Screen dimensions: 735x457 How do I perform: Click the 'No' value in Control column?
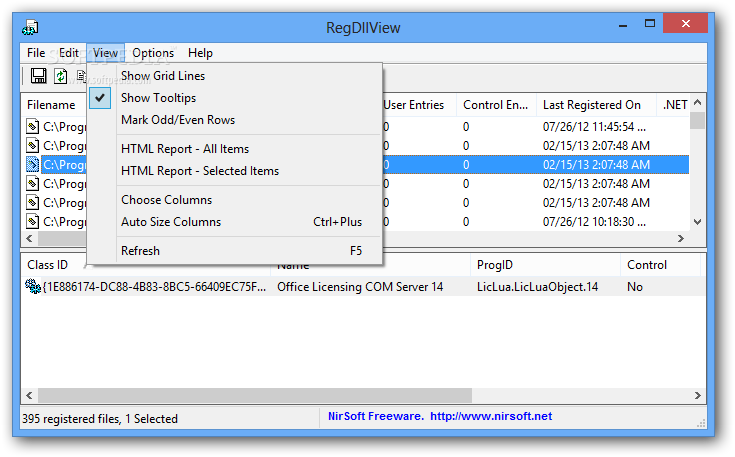pyautogui.click(x=635, y=286)
